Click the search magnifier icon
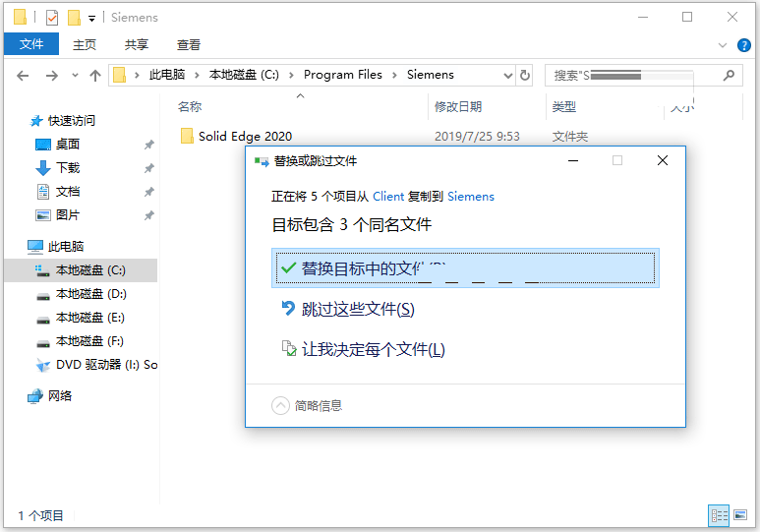This screenshot has width=760, height=532. click(729, 75)
